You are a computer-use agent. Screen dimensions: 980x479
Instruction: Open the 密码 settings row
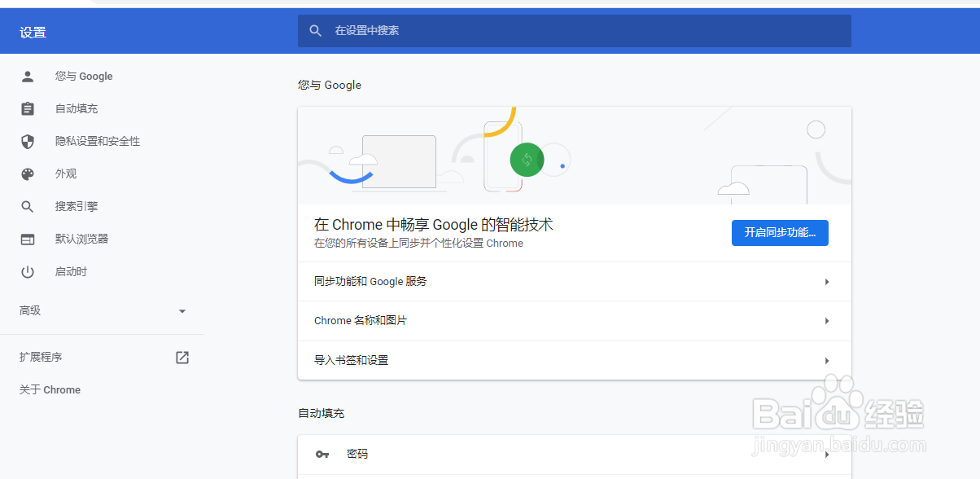click(x=575, y=455)
